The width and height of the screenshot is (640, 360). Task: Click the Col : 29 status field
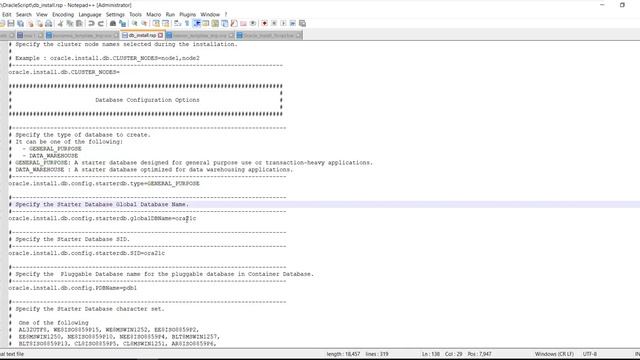click(453, 354)
